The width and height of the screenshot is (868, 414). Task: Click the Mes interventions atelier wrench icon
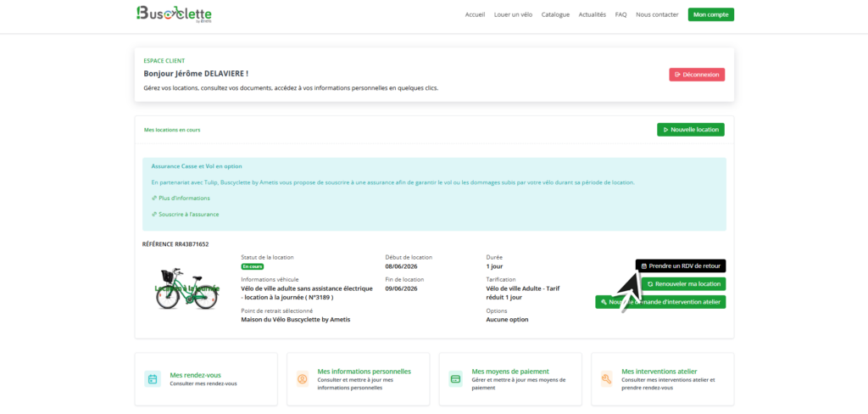point(607,379)
